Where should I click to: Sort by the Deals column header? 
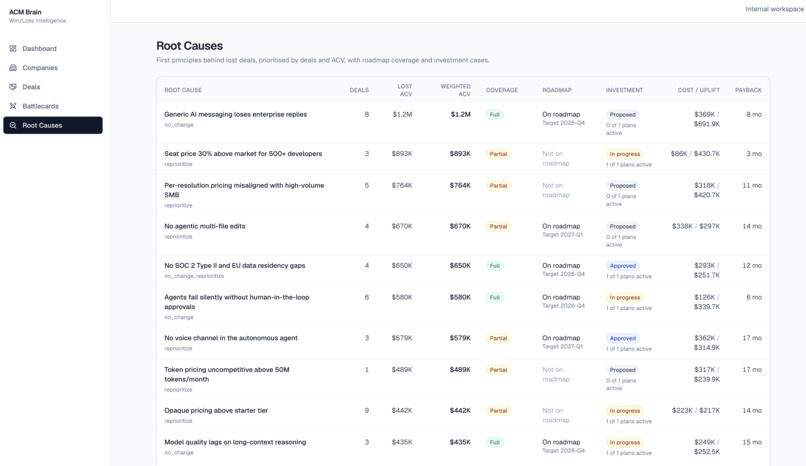pos(359,90)
